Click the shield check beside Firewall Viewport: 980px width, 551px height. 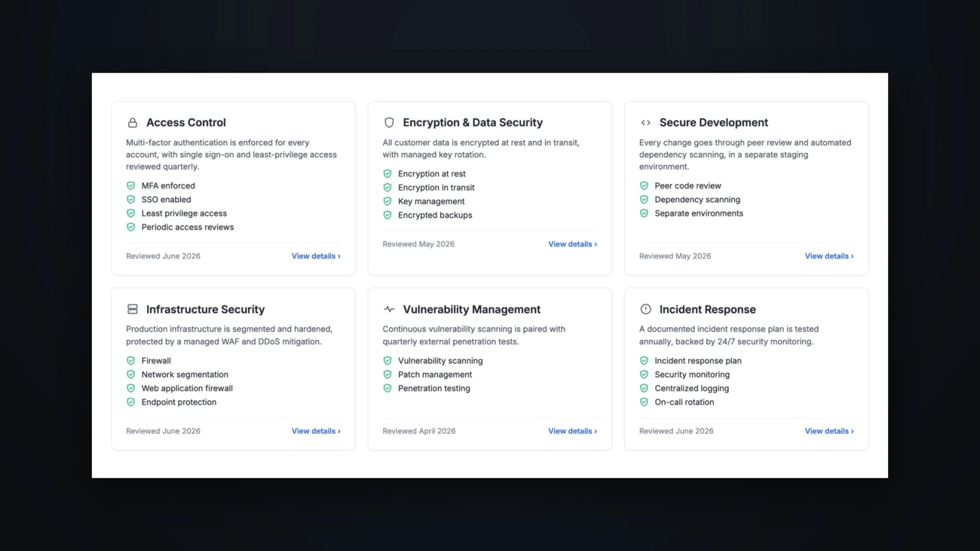131,361
